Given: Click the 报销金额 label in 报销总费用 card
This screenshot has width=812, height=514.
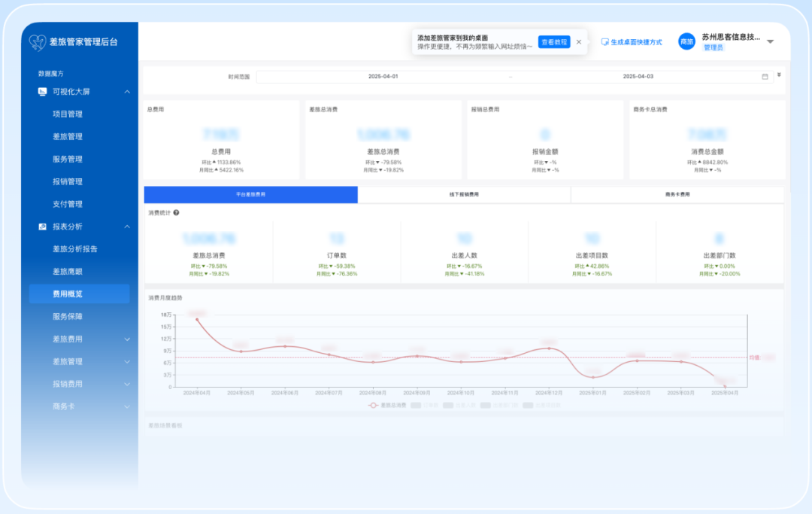Looking at the screenshot, I should (x=545, y=152).
